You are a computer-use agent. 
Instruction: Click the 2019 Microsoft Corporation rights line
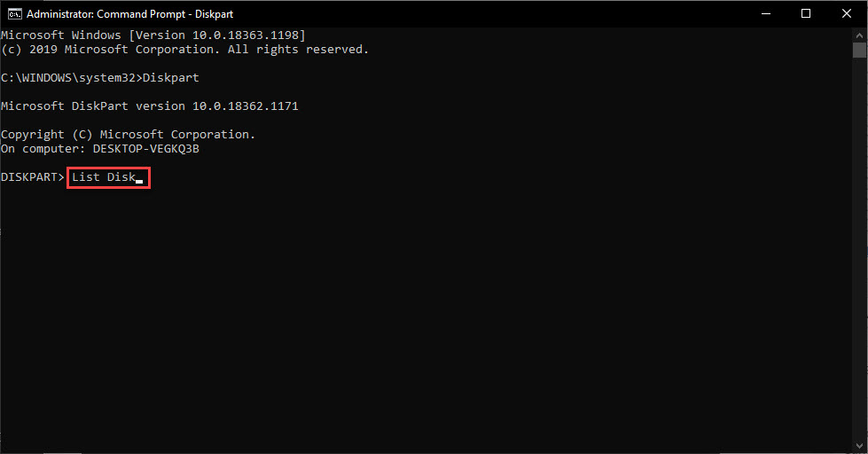pyautogui.click(x=184, y=50)
